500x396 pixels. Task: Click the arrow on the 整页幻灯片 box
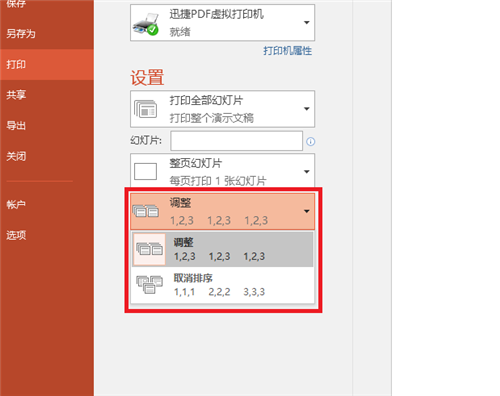307,172
